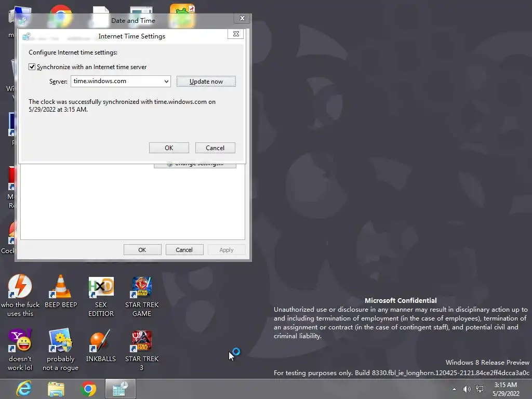Click the Date and Time taskbar button

pos(121,389)
